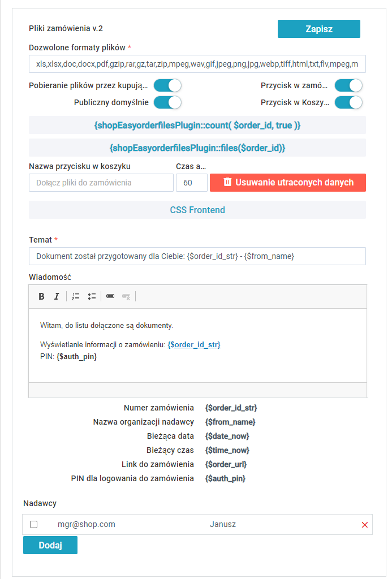Remove sender mgr@shop.com with red X
The height and width of the screenshot is (579, 392).
(x=365, y=525)
